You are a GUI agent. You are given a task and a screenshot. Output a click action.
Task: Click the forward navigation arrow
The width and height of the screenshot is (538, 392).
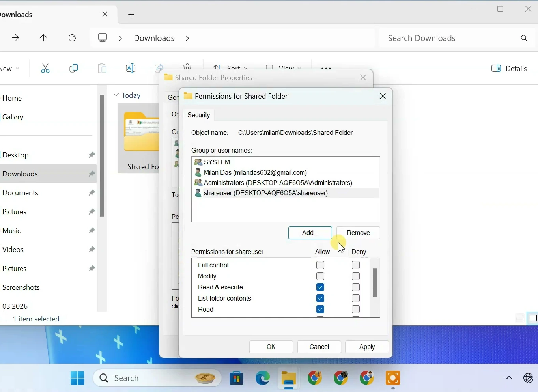point(15,38)
